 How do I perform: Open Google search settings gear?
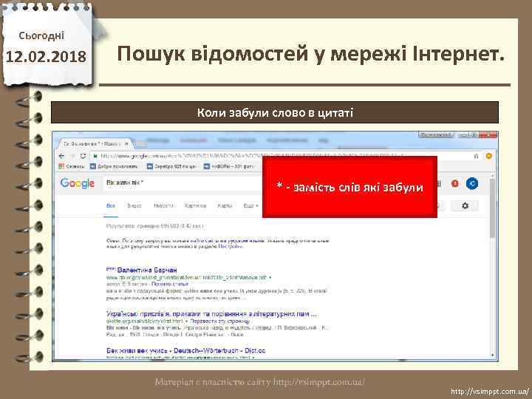click(465, 205)
